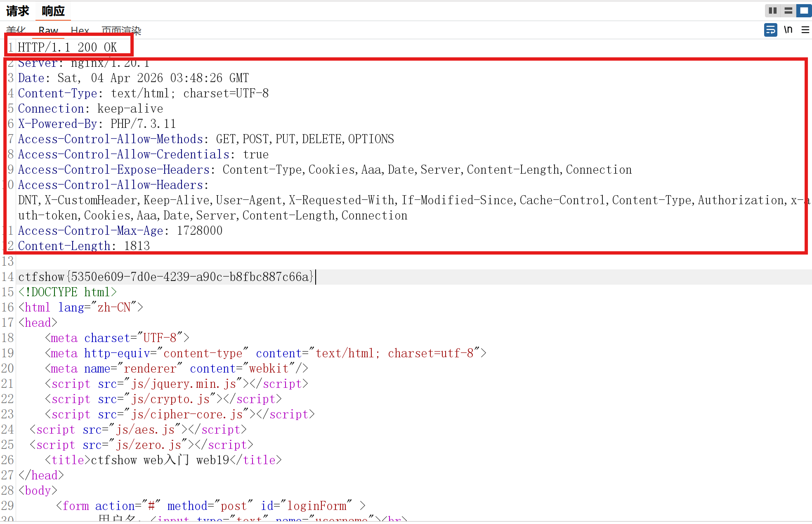Screen dimensions: 812x524
Task: Switch to top-bottom split layout icon
Action: pos(788,11)
